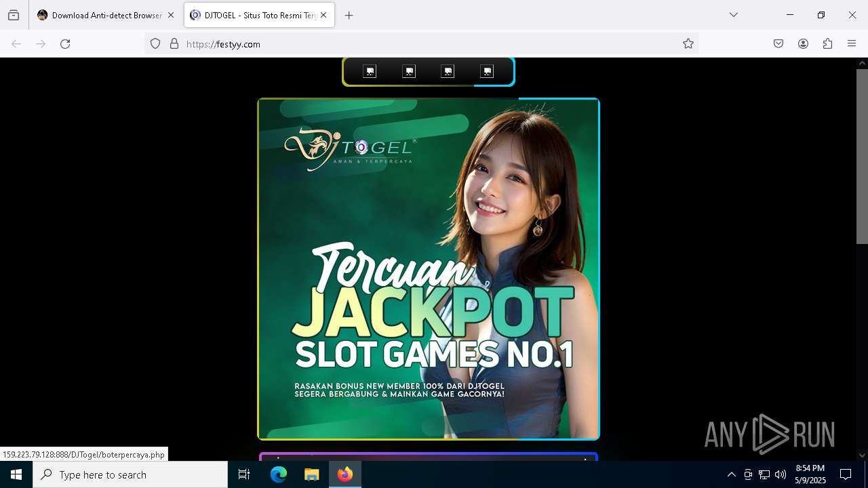Image resolution: width=868 pixels, height=488 pixels.
Task: Open the Extensions panel
Action: click(x=827, y=44)
